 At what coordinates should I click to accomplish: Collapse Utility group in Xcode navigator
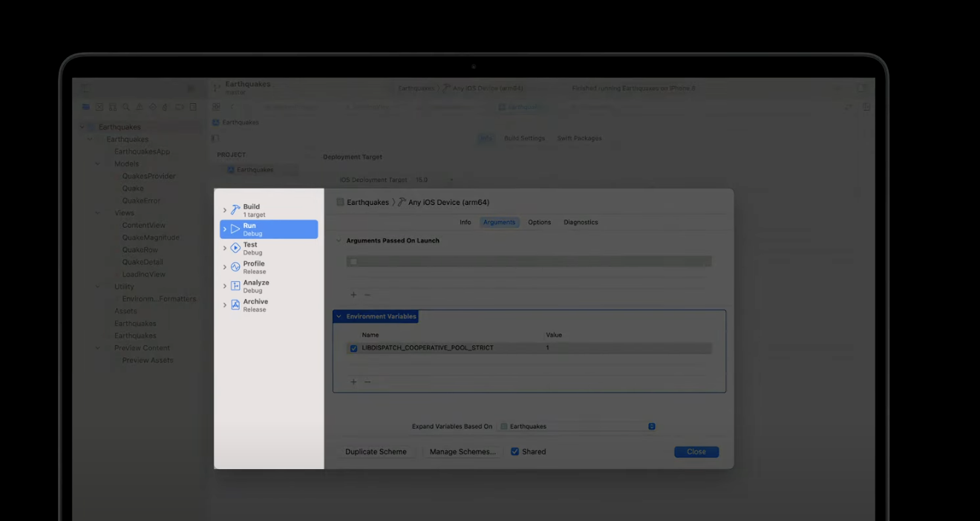97,286
